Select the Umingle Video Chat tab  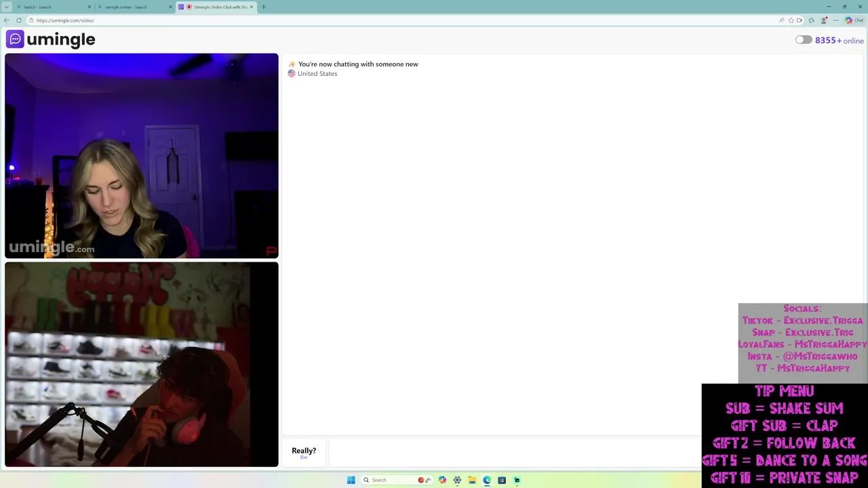pos(216,7)
